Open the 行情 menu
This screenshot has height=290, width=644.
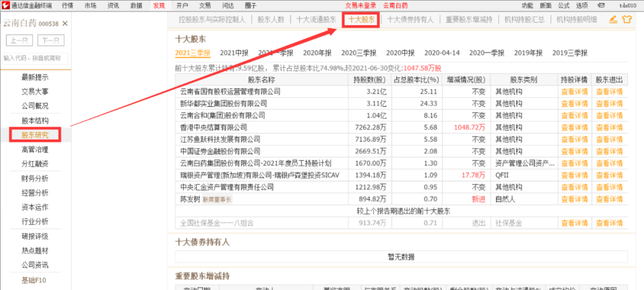68,5
